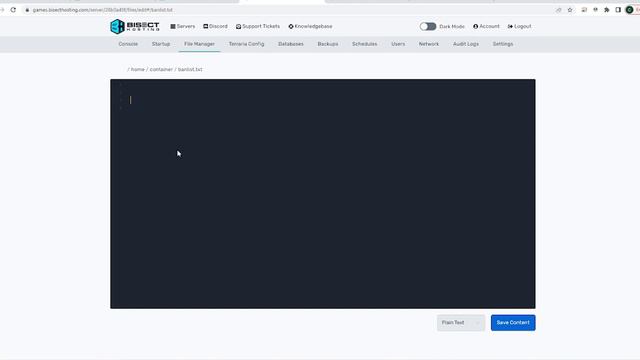Click the share icon in the address bar
Screen dimensions: 640x360
559,10
